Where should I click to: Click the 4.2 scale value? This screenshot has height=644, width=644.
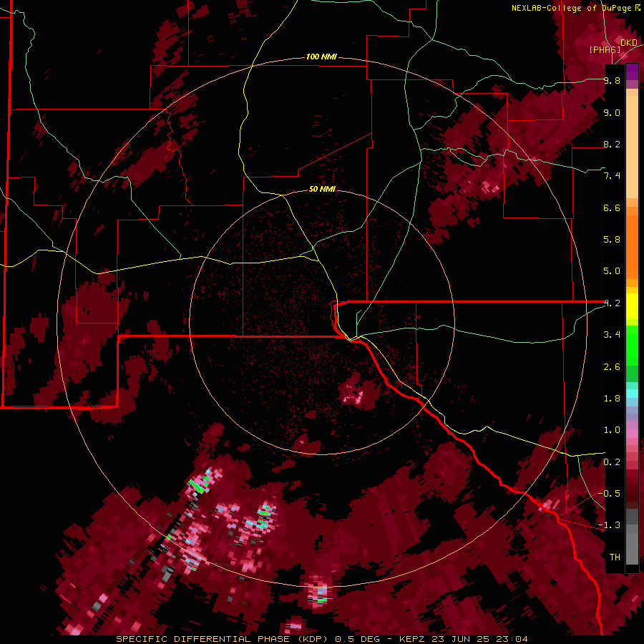click(612, 303)
